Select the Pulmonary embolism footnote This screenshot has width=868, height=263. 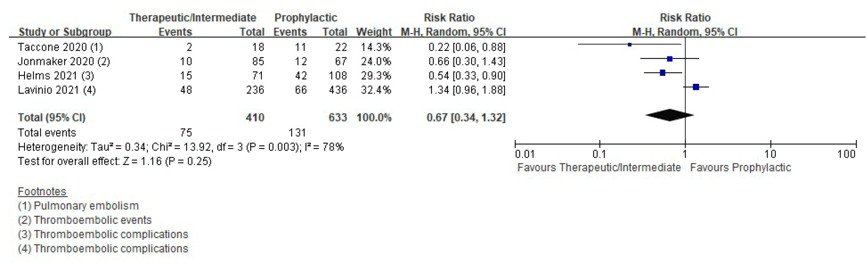pyautogui.click(x=78, y=206)
